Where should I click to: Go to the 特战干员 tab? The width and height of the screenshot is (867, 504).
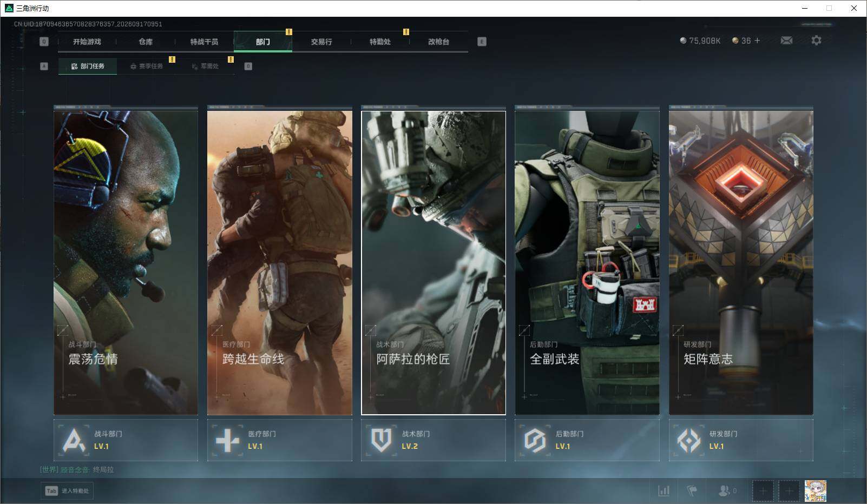(x=204, y=42)
